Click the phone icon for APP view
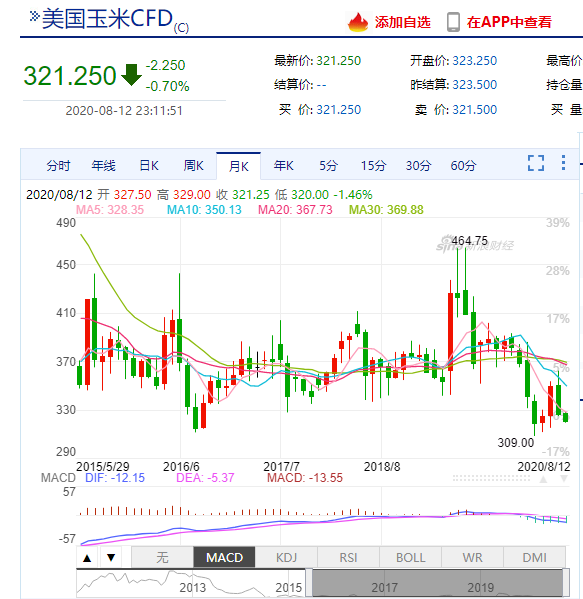Screen dimensions: 583x599 tap(453, 22)
